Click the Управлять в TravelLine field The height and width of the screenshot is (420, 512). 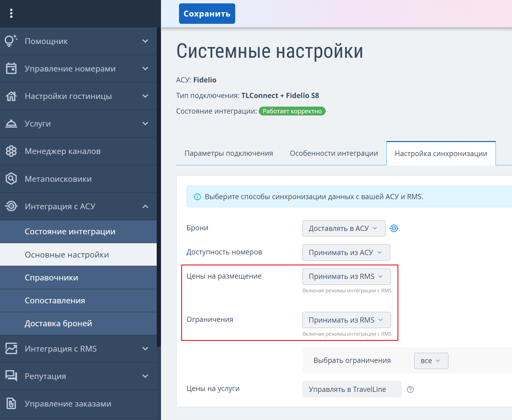pos(352,389)
